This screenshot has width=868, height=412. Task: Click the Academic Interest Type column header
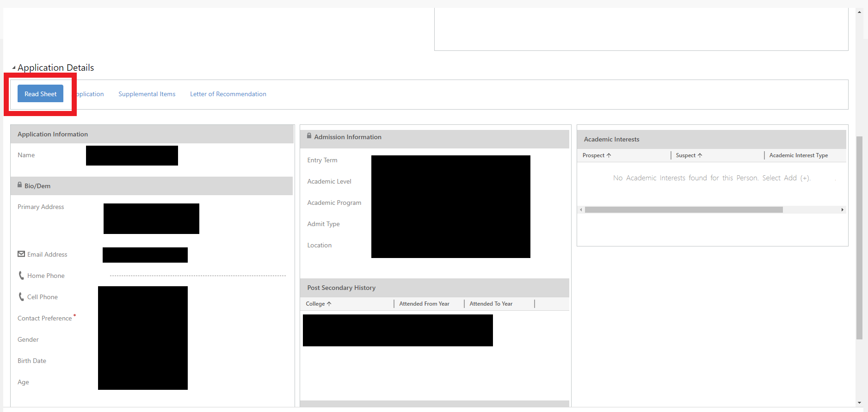(x=798, y=155)
